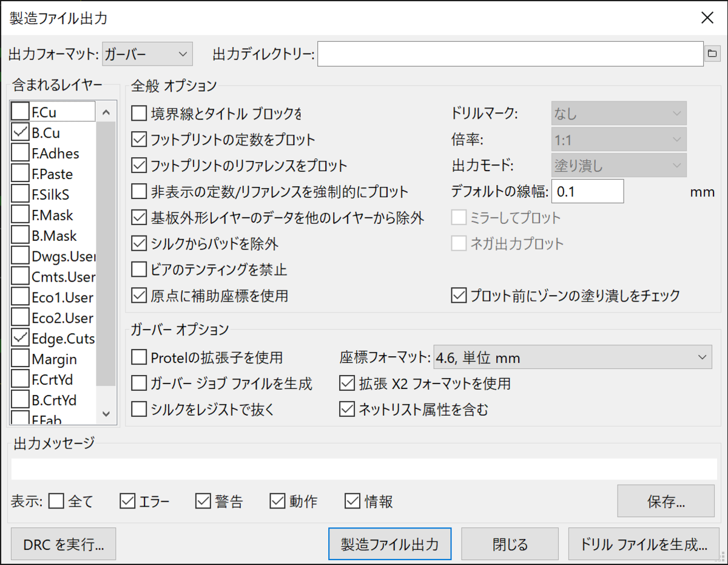The image size is (728, 565).
Task: Click the 保存... button
Action: coord(666,502)
